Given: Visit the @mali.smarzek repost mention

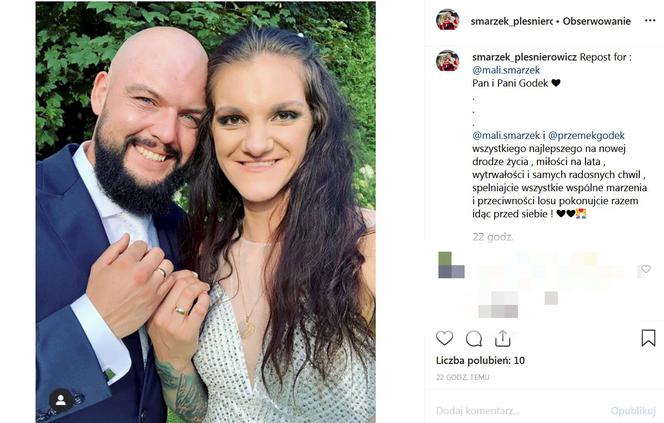Looking at the screenshot, I should [x=506, y=70].
